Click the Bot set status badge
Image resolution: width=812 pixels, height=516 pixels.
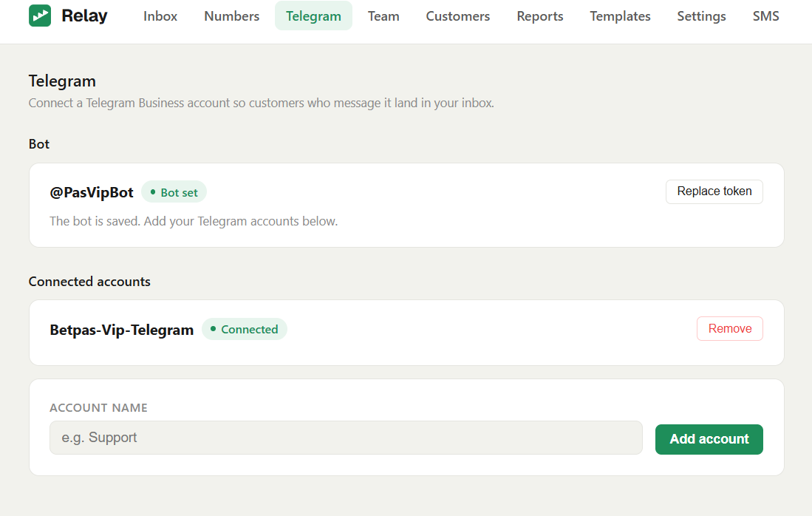click(174, 192)
